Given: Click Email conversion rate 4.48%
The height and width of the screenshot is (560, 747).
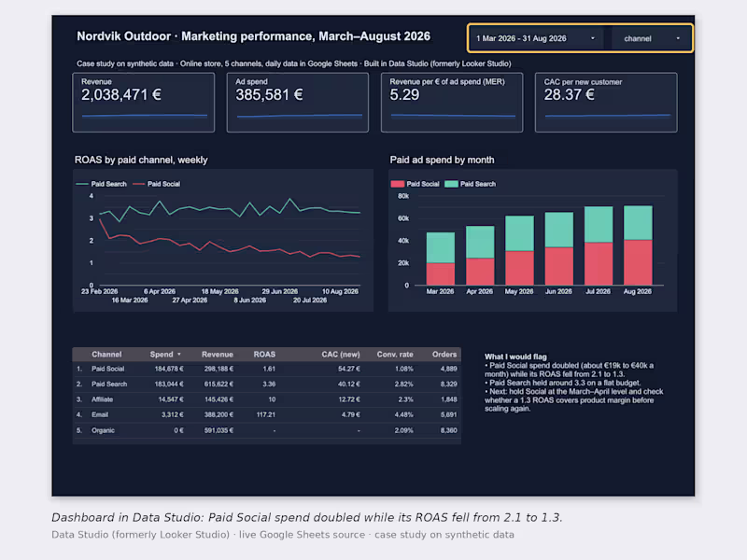Looking at the screenshot, I should [403, 414].
